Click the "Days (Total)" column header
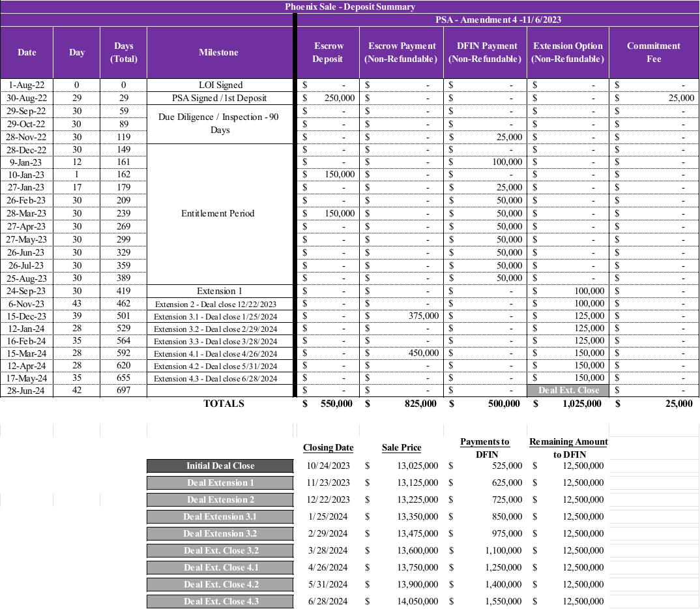The image size is (700, 609). (x=123, y=52)
